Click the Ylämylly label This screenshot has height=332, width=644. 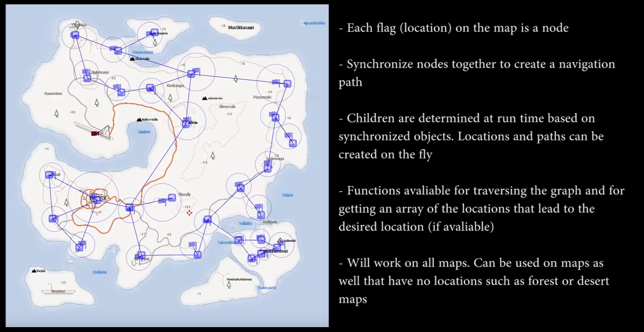coord(185,195)
